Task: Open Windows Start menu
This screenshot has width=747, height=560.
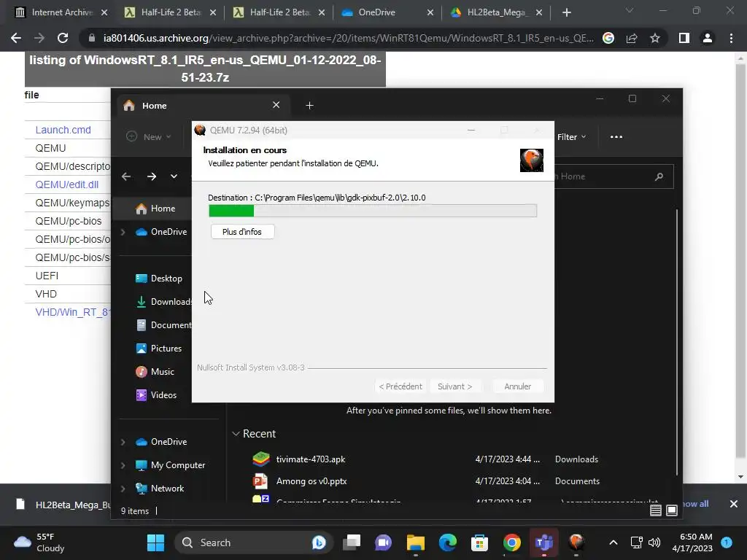Action: pyautogui.click(x=155, y=542)
